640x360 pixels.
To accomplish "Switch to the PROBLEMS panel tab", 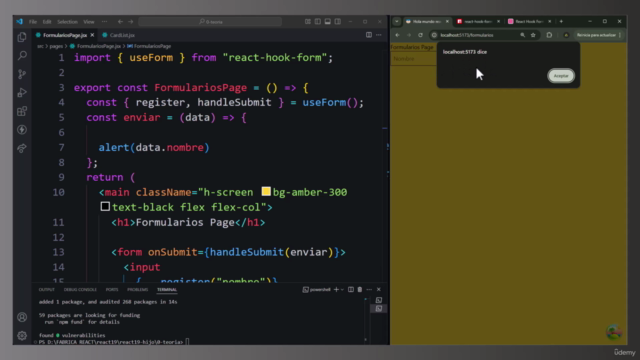I will [138, 289].
